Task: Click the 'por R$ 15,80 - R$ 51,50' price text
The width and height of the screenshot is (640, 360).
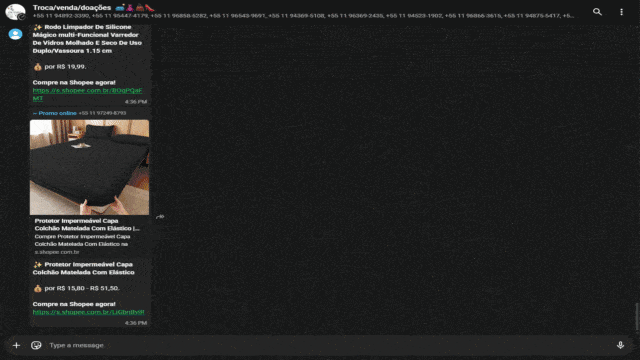Action: pos(82,288)
